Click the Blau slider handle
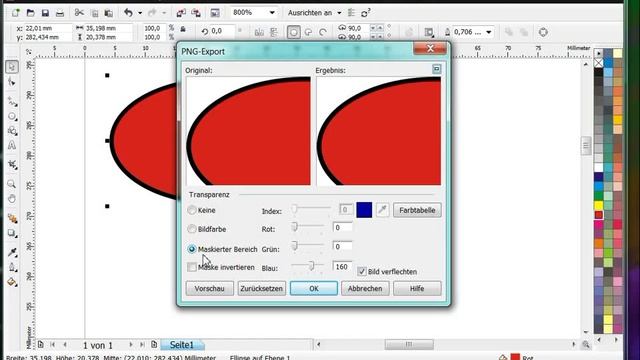Image resolution: width=640 pixels, height=360 pixels. (311, 266)
